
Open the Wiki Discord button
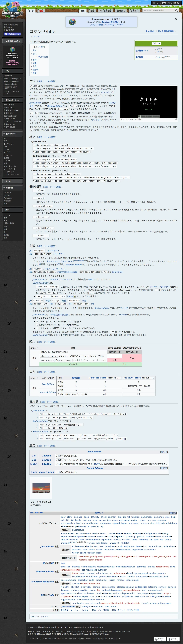12,34
